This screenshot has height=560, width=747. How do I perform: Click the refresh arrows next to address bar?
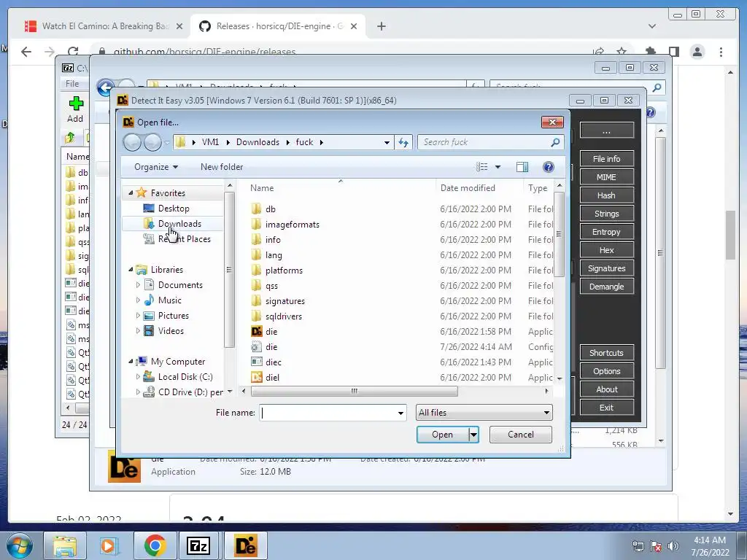coord(403,142)
